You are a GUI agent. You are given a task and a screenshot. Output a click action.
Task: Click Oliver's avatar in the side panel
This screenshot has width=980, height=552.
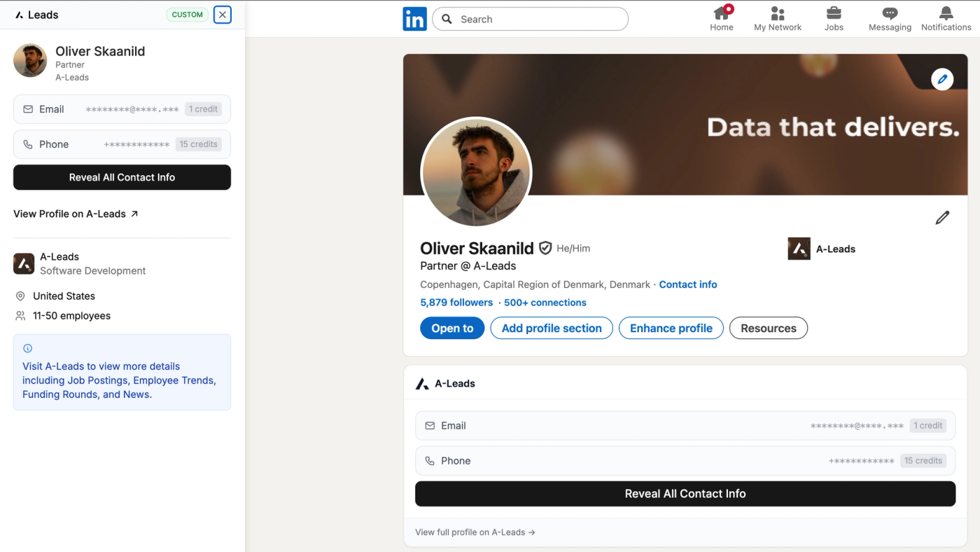[30, 60]
